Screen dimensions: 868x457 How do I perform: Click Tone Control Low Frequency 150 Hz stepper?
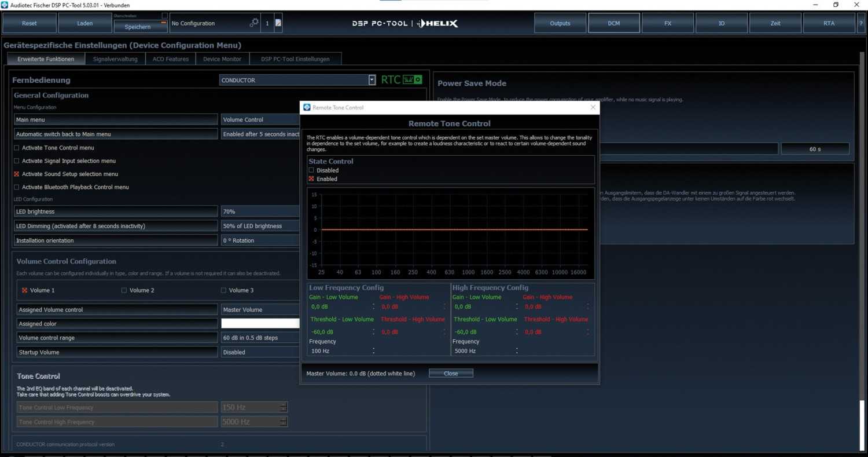pos(283,407)
